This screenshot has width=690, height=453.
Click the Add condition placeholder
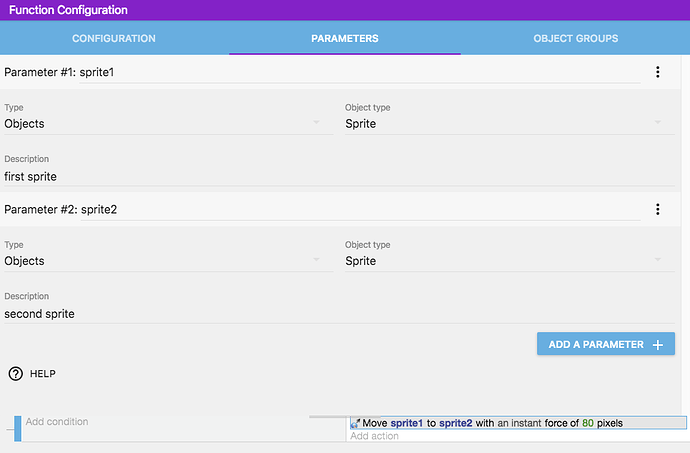[57, 422]
